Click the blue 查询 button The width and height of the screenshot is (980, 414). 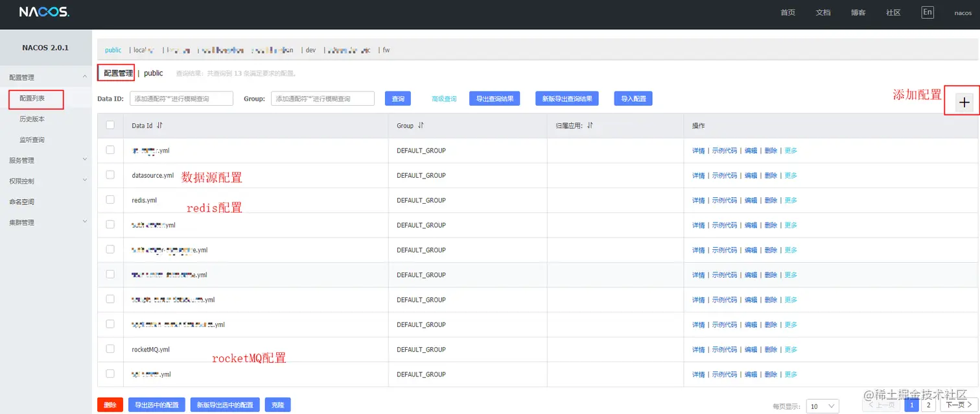399,99
